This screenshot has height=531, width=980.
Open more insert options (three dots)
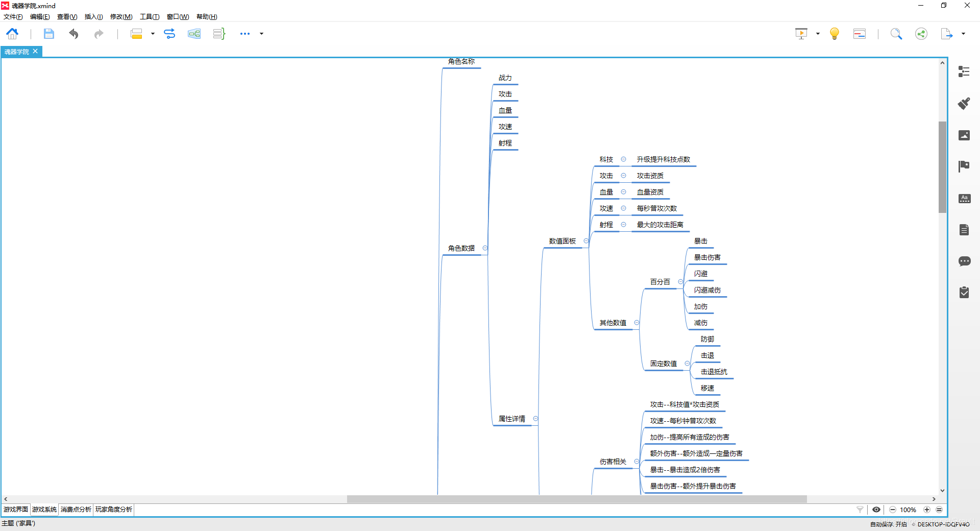coord(245,34)
